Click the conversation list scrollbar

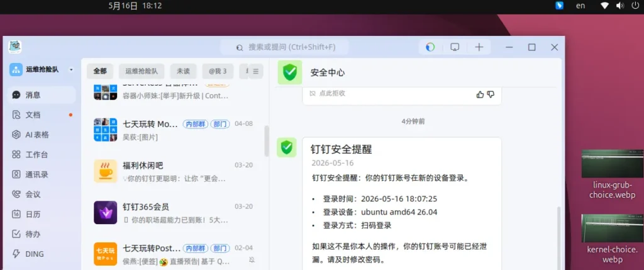click(x=267, y=141)
